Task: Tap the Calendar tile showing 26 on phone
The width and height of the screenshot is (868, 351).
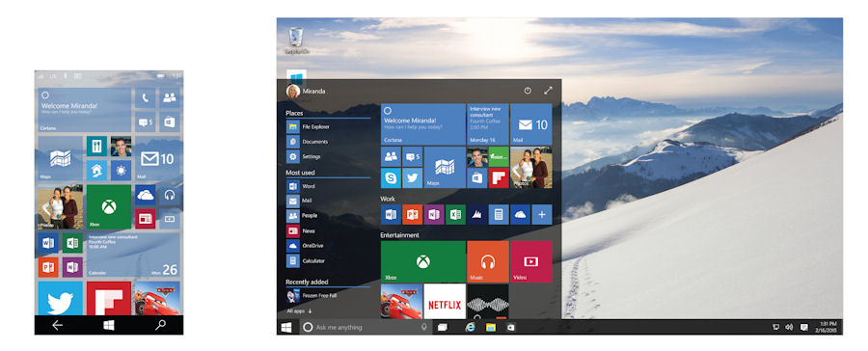Action: (x=133, y=256)
